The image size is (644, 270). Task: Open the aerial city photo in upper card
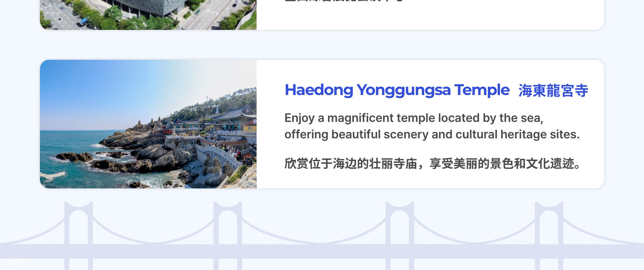click(148, 15)
